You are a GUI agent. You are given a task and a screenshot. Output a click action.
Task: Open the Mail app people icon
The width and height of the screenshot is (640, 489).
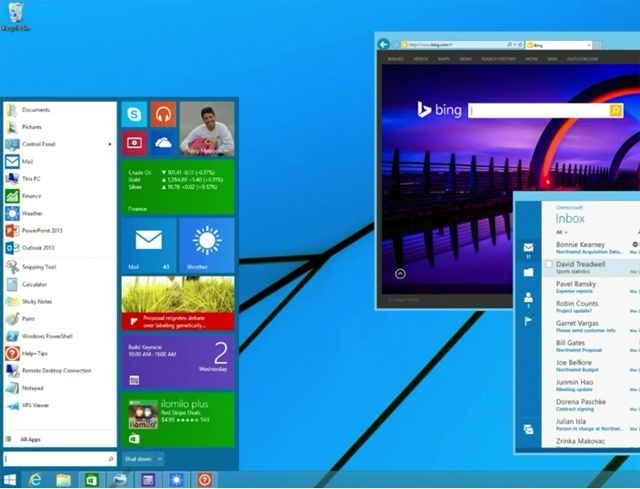529,298
